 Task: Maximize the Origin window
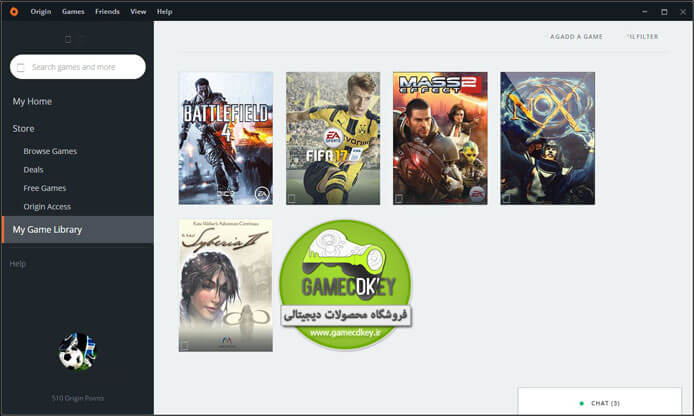(x=664, y=12)
